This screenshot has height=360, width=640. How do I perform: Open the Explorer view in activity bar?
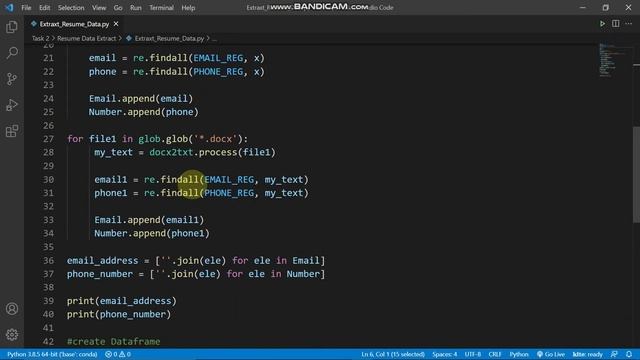pos(12,27)
